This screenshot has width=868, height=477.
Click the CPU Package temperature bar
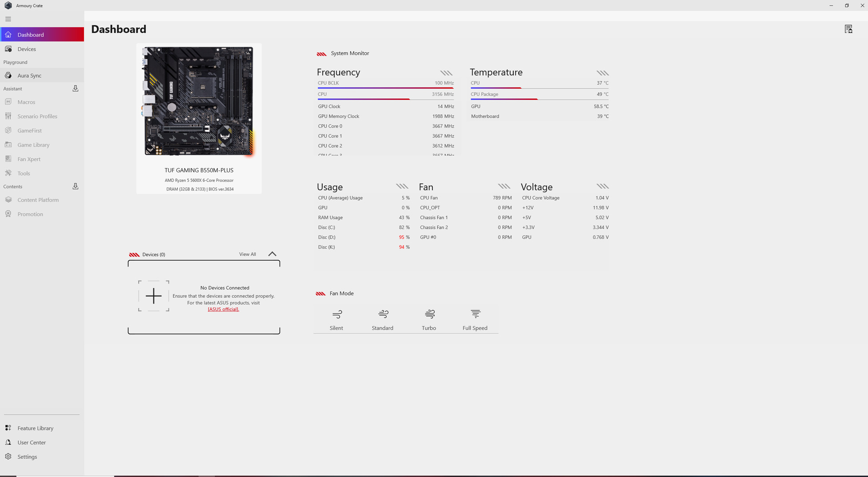540,99
